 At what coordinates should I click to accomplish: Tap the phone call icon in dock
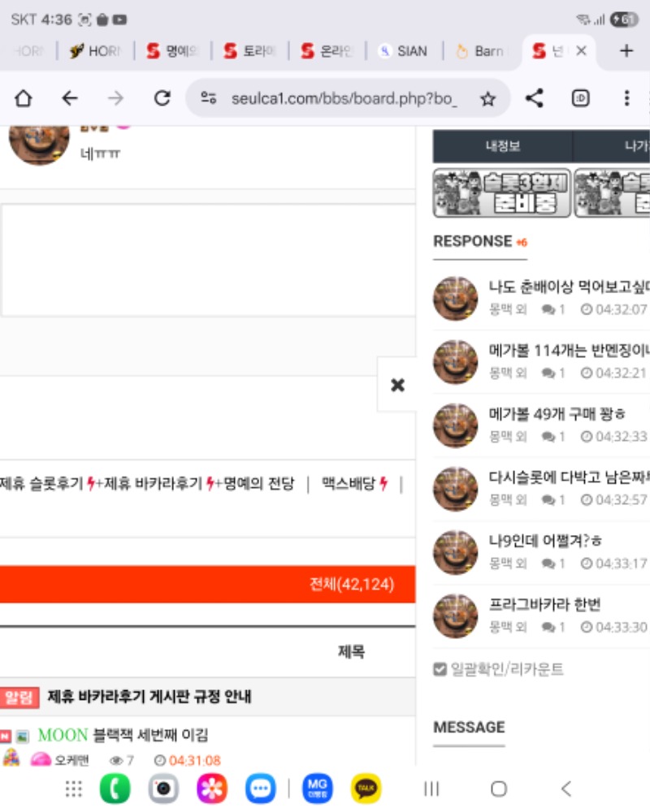(115, 788)
